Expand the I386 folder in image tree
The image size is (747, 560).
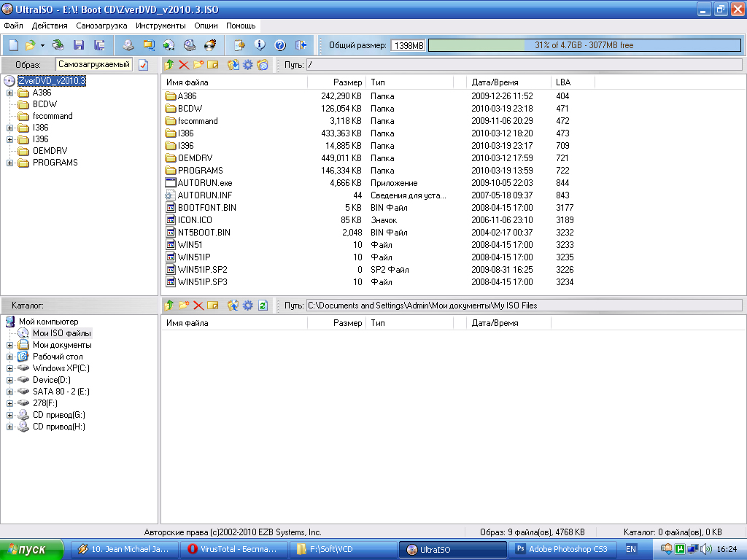pos(9,128)
